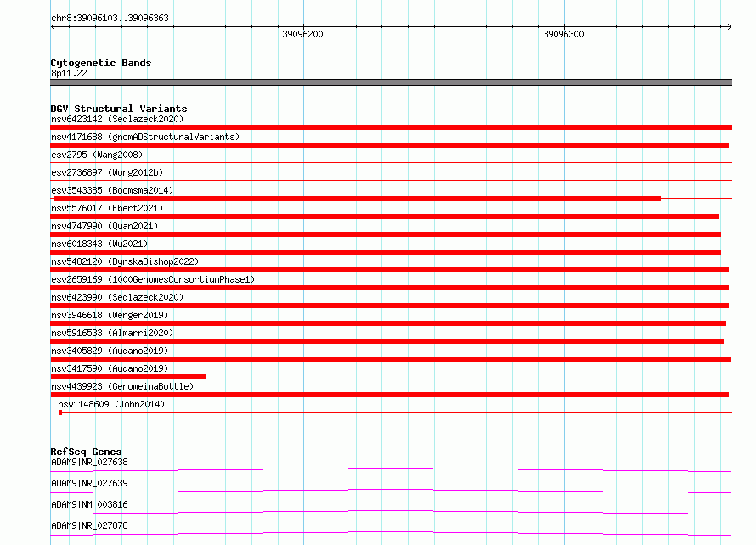The width and height of the screenshot is (756, 545).
Task: Click the red bar of nsv4747990
Action: [x=386, y=234]
